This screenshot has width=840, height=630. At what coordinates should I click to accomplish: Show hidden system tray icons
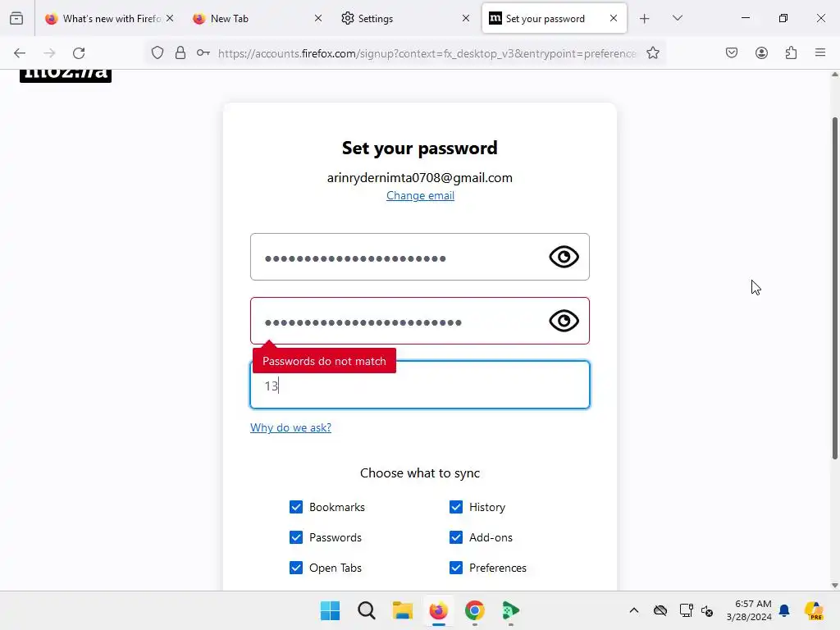tap(634, 610)
